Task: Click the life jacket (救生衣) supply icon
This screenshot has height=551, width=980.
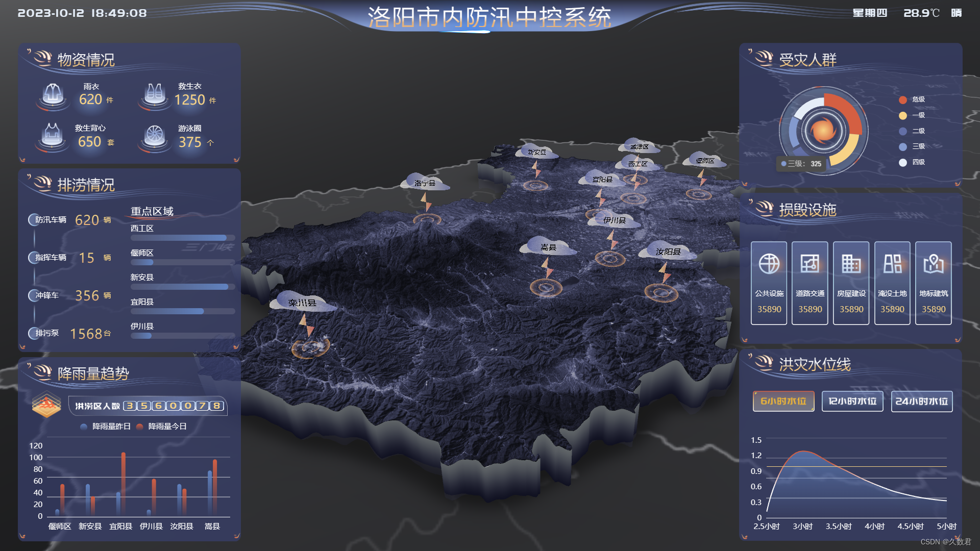Action: 155,96
